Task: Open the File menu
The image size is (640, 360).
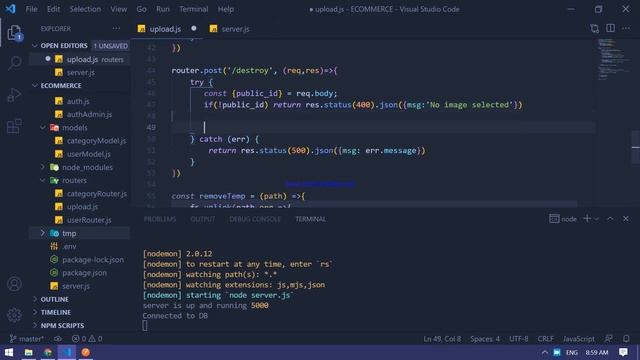Action: [31, 9]
